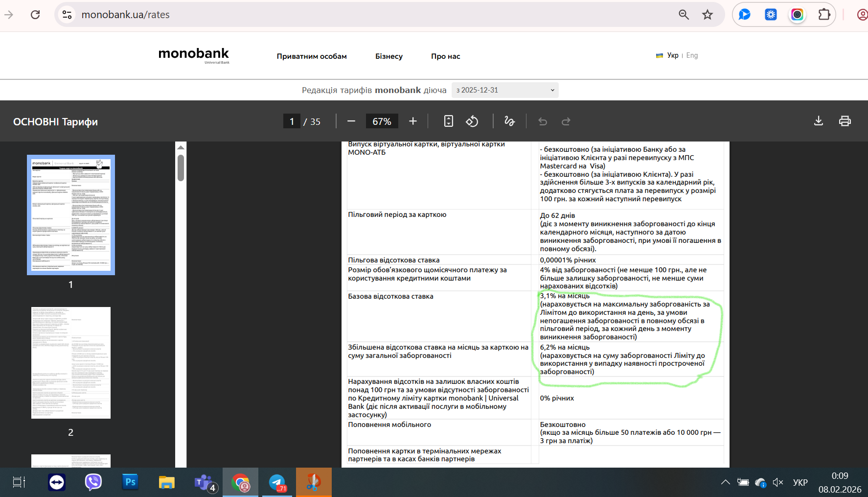Switch site language to Eng
The image size is (868, 497).
[692, 55]
